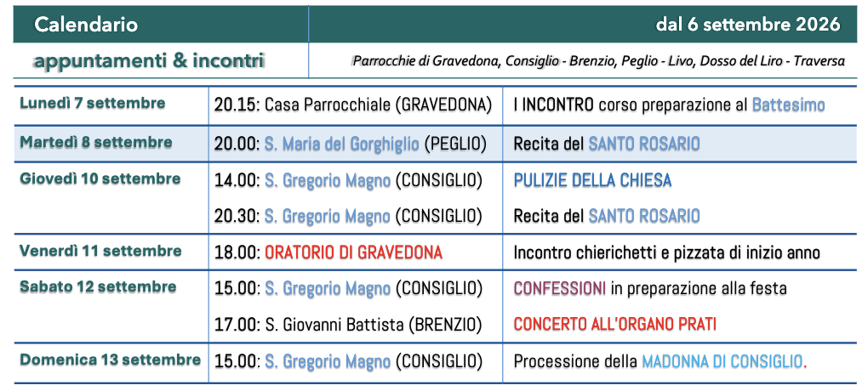Select the 'dal 6 settembre 2026' date text
Viewport: 868px width, 391px height.
748,25
